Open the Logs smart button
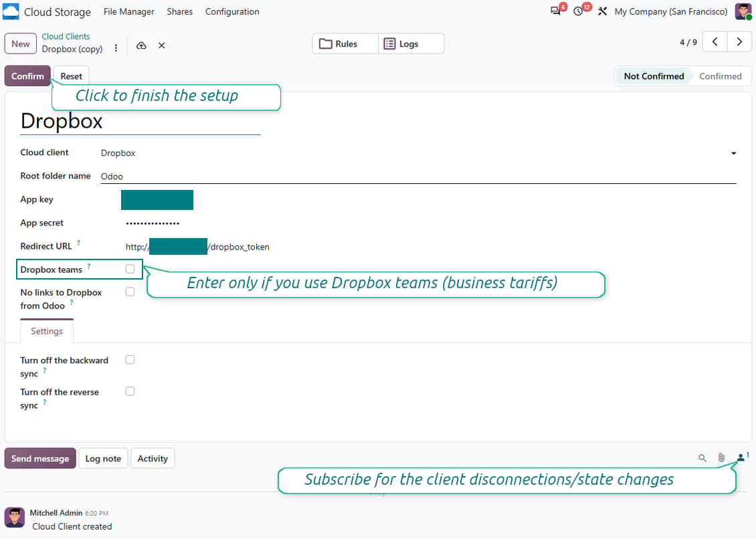The width and height of the screenshot is (756, 539). (411, 44)
